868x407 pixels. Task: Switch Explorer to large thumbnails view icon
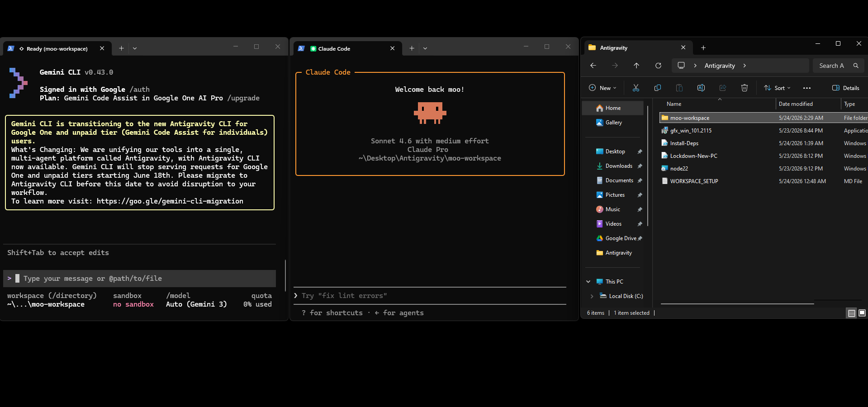[862, 313]
